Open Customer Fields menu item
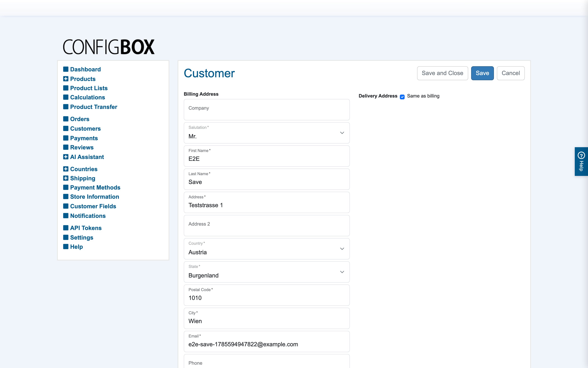The width and height of the screenshot is (588, 368). click(93, 206)
